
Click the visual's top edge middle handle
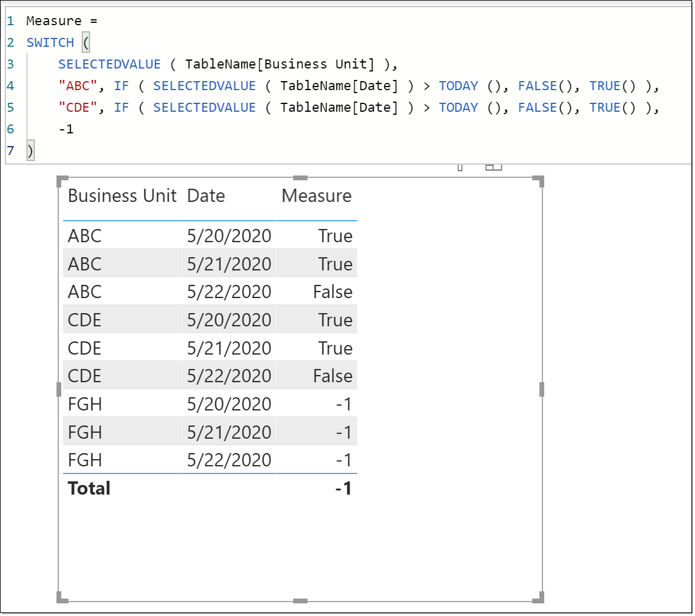(300, 178)
